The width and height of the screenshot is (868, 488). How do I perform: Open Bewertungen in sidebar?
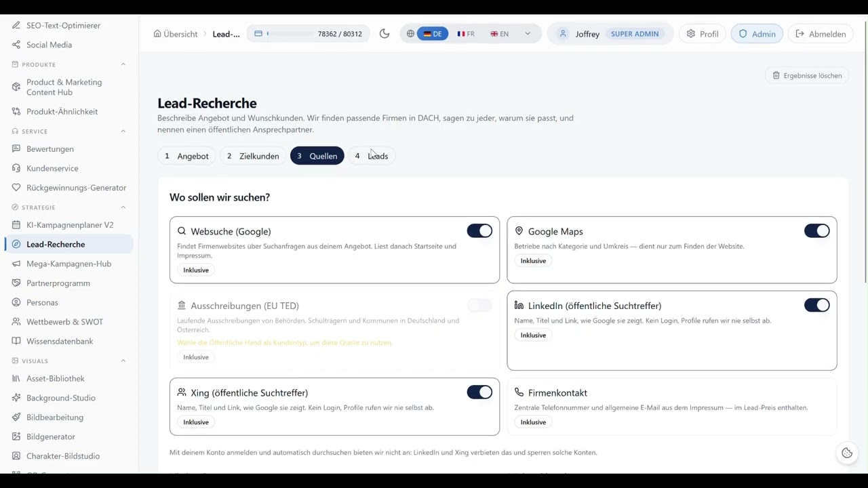(50, 149)
